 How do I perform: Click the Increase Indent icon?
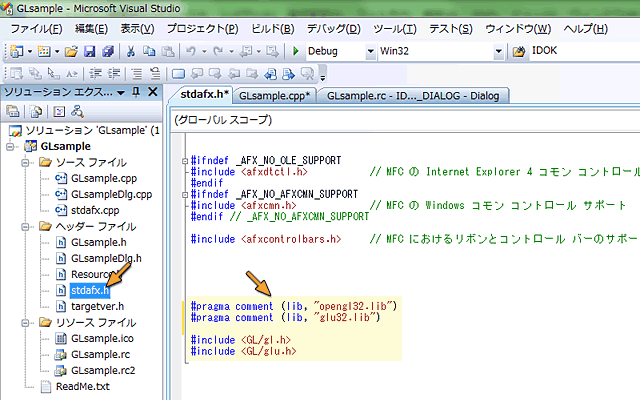pyautogui.click(x=113, y=74)
